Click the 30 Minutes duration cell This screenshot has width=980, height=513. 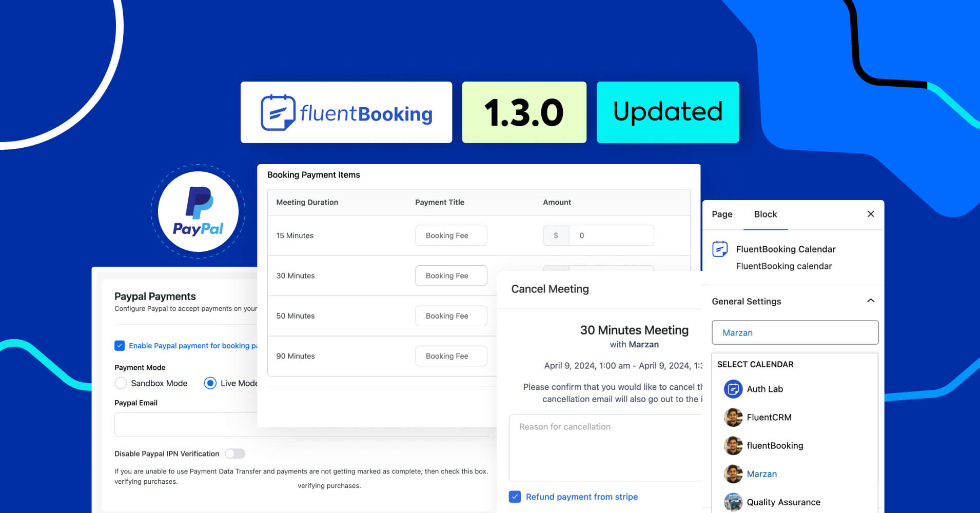point(296,275)
